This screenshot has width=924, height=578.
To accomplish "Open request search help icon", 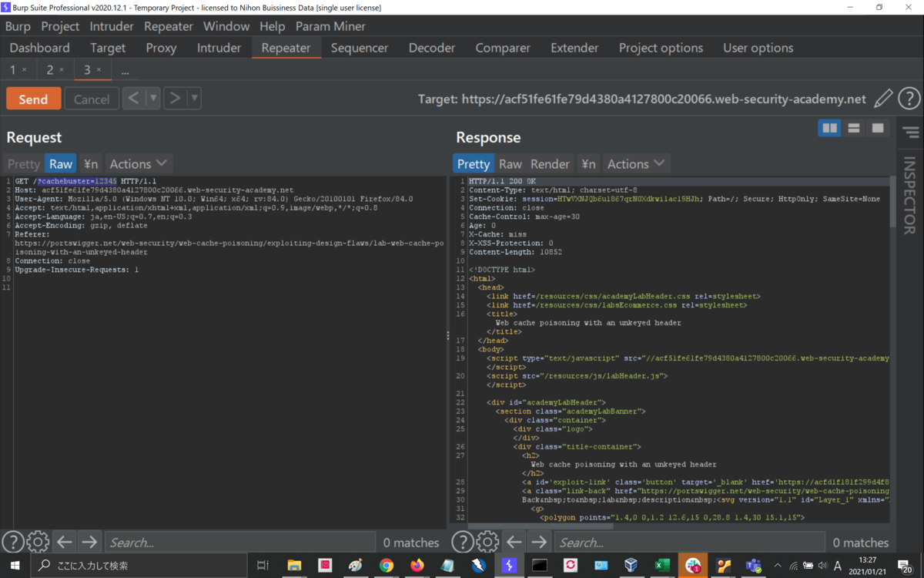I will (x=12, y=542).
